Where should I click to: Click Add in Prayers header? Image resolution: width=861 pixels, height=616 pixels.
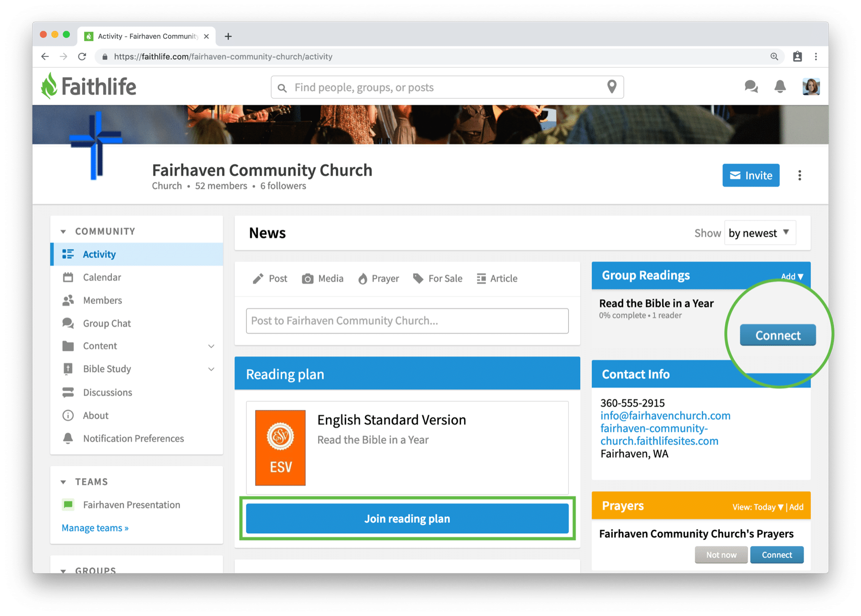tap(796, 507)
